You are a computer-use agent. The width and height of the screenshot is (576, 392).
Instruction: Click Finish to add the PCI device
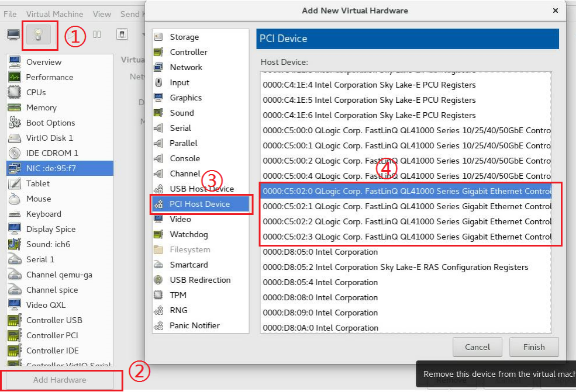coord(534,347)
